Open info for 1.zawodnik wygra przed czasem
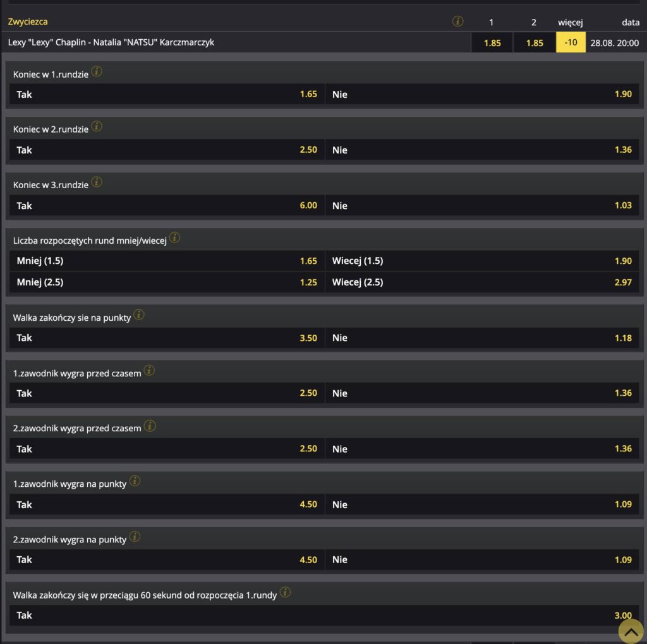Screen dimensions: 647x644 point(149,371)
